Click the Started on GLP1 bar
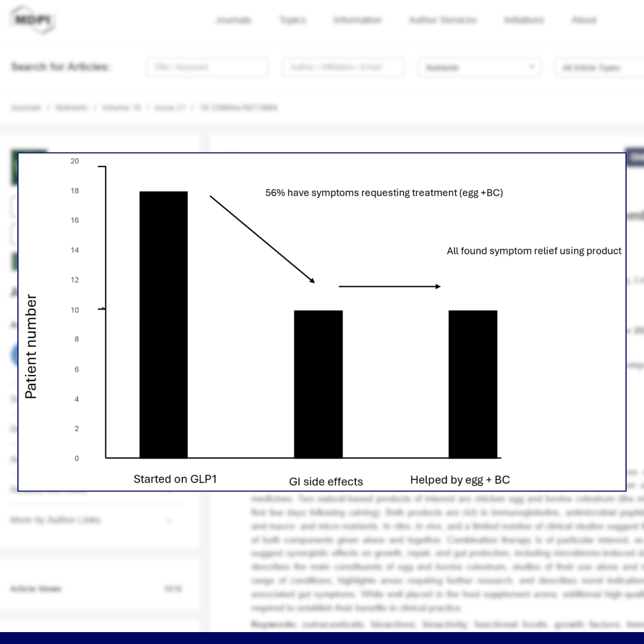Viewport: 644px width, 644px height. click(x=163, y=324)
